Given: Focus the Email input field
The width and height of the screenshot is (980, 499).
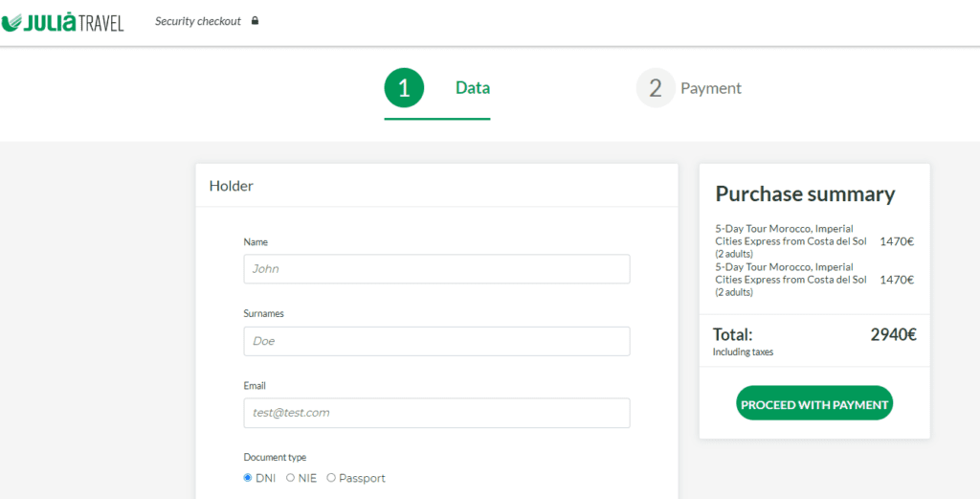Looking at the screenshot, I should 436,413.
